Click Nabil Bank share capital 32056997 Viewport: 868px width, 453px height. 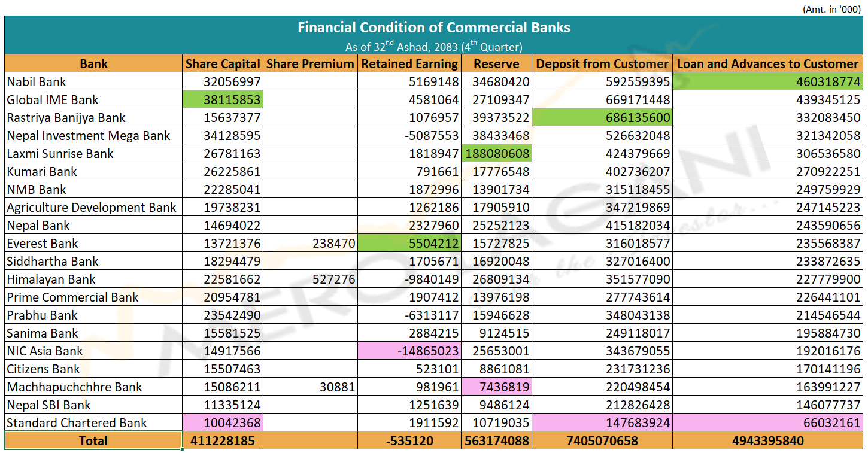pos(223,82)
